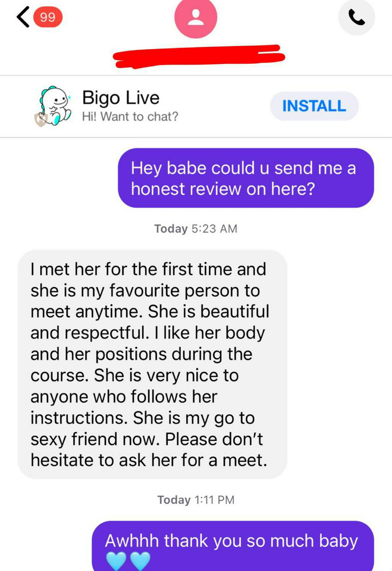Tap the second blue heart emoji

click(x=140, y=561)
